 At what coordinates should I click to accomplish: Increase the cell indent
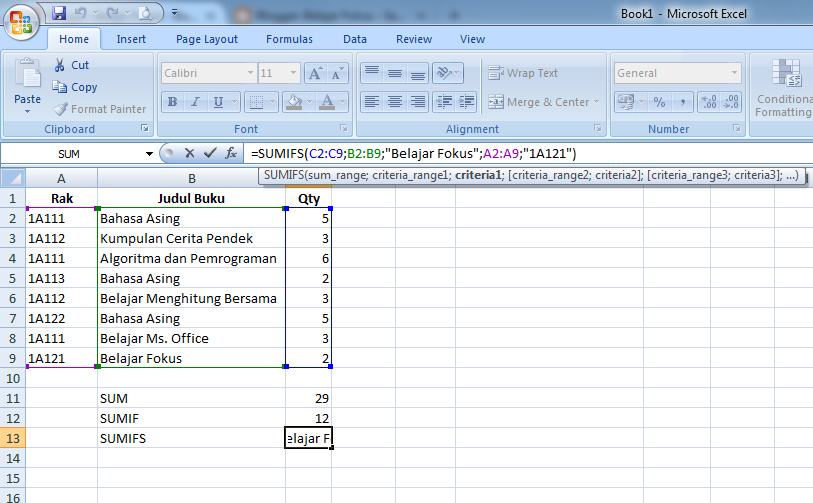click(467, 102)
